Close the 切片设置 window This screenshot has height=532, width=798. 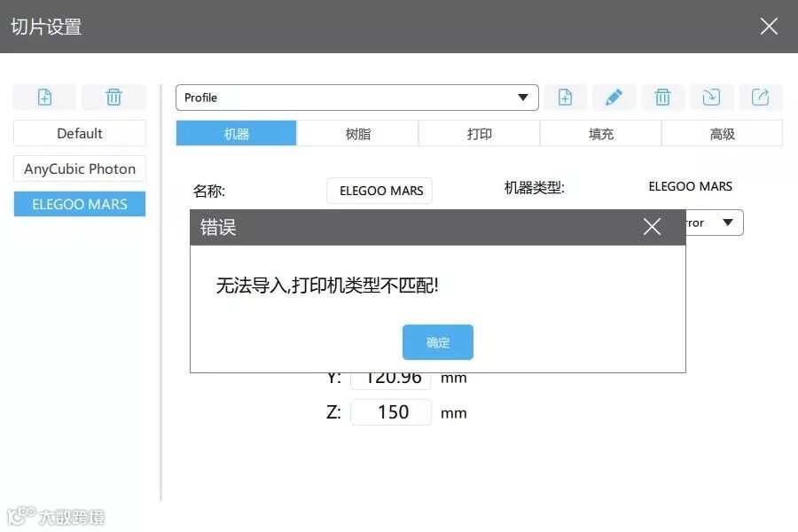(x=769, y=26)
